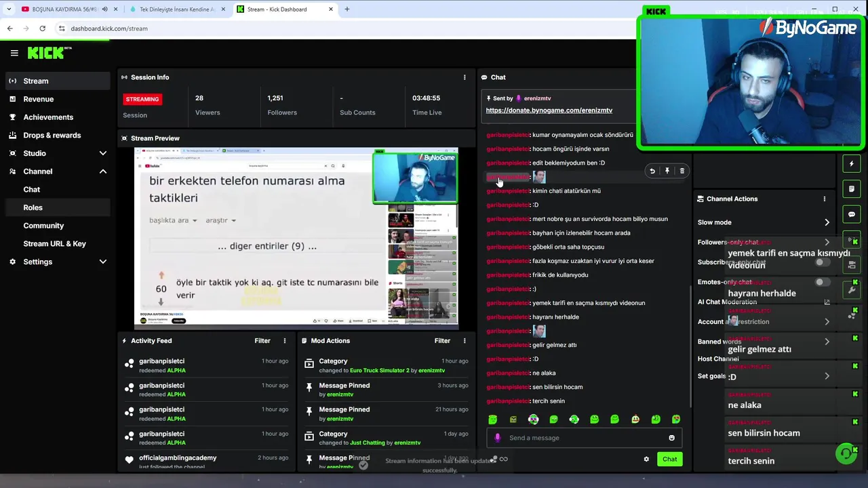Viewport: 868px width, 488px height.
Task: Expand Account age restriction chevron
Action: coord(827,322)
